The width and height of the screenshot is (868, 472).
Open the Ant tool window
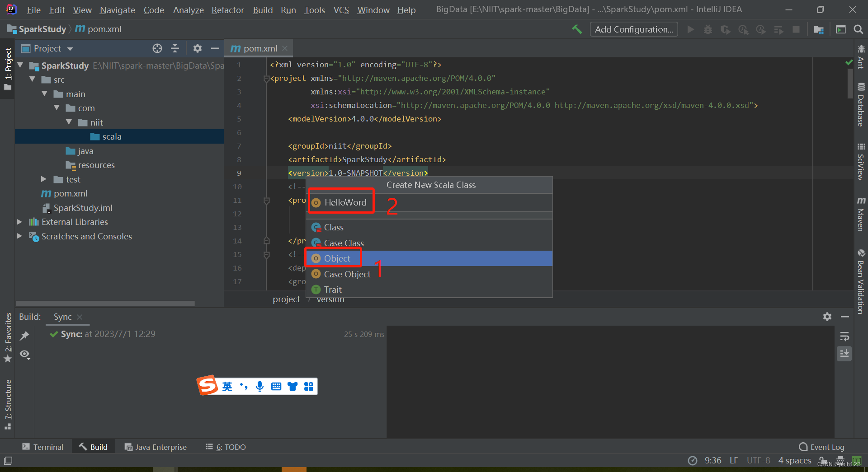pos(861,56)
